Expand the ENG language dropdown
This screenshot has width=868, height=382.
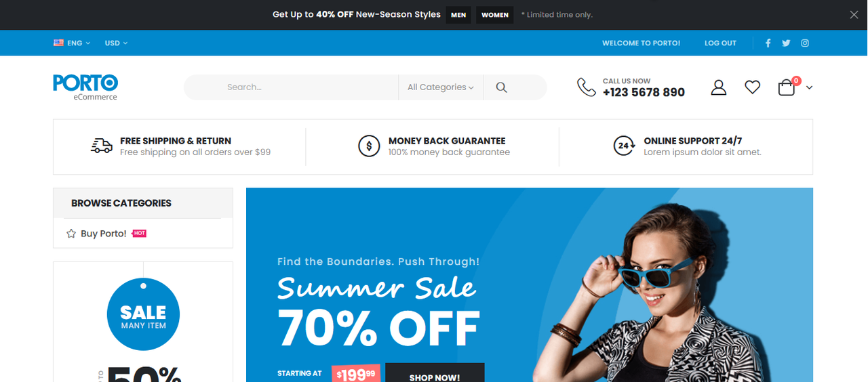[x=72, y=43]
